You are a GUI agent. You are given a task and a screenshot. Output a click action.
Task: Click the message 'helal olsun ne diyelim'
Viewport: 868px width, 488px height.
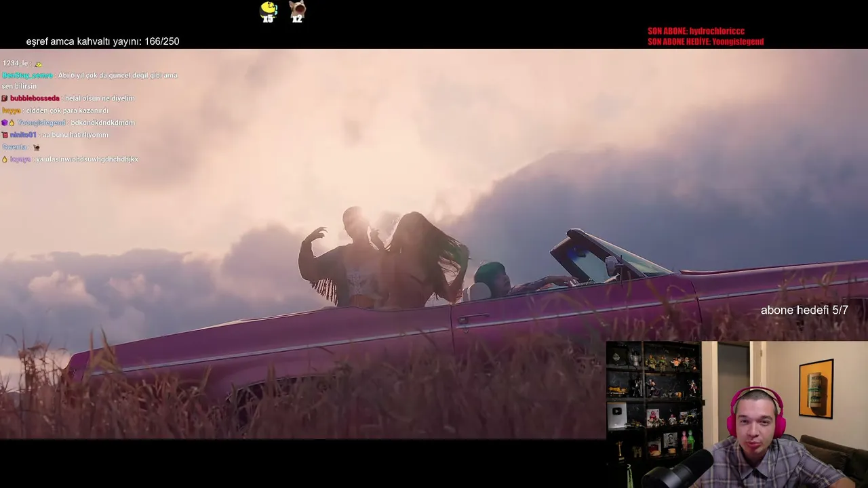100,98
